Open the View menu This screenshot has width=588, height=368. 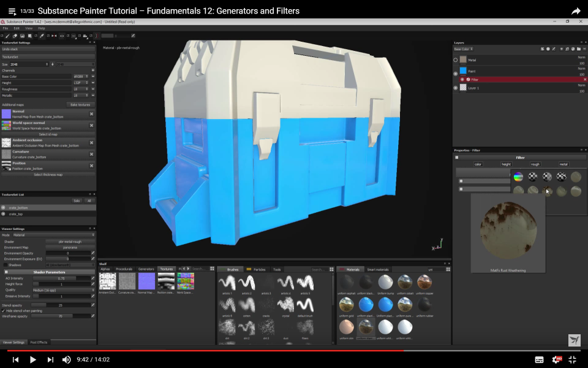point(29,28)
